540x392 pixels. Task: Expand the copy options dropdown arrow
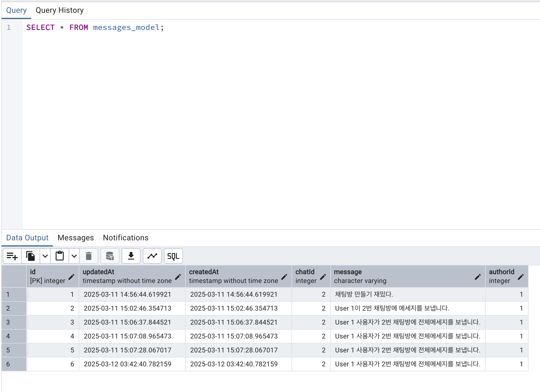(x=45, y=256)
